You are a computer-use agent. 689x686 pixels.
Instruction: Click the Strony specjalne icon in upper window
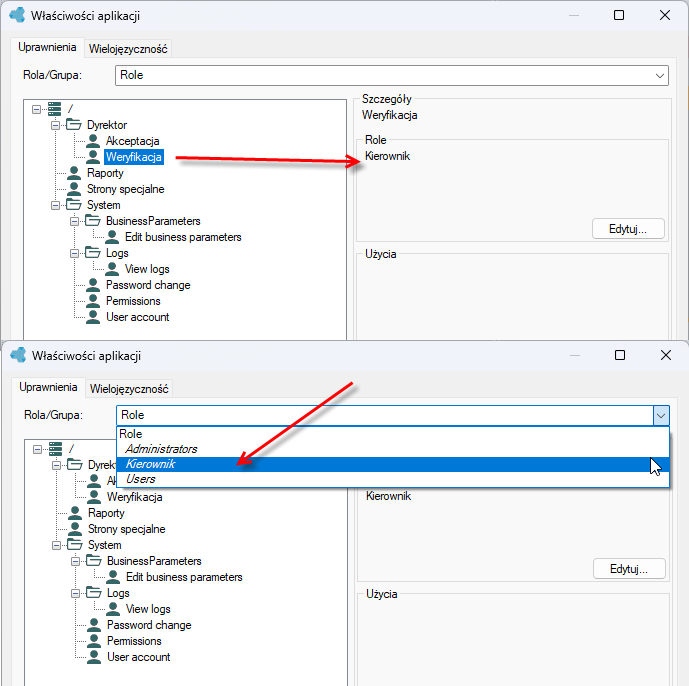point(74,189)
